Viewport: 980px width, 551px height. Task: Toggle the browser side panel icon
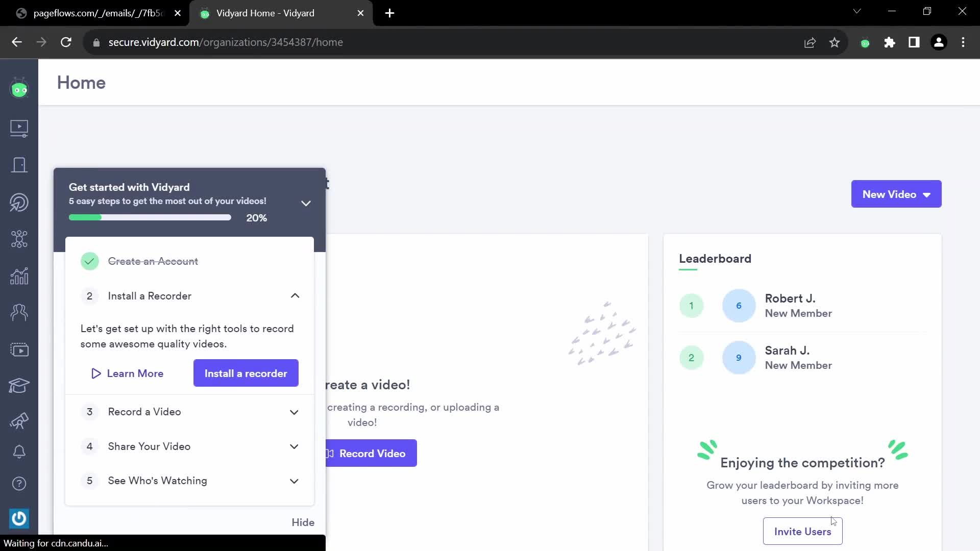914,42
